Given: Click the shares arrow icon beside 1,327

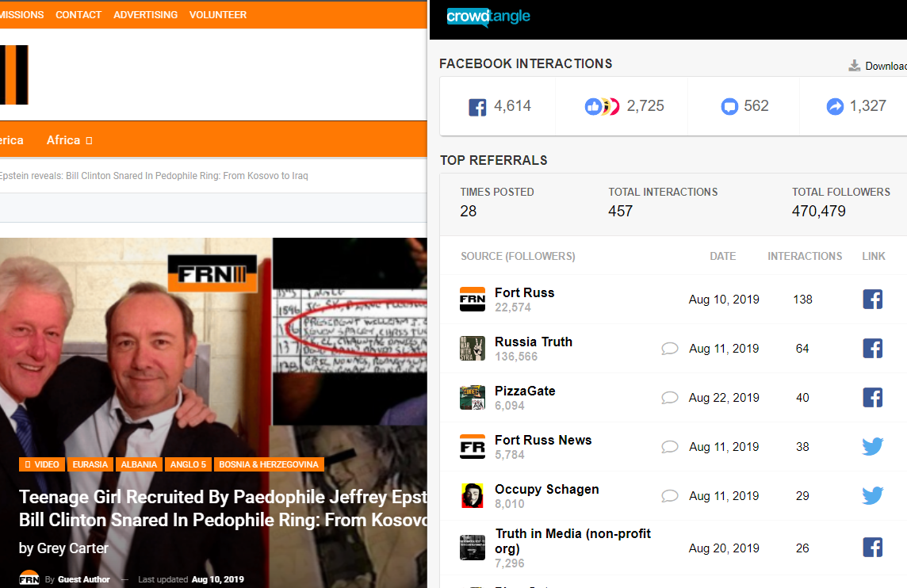Looking at the screenshot, I should (x=835, y=106).
